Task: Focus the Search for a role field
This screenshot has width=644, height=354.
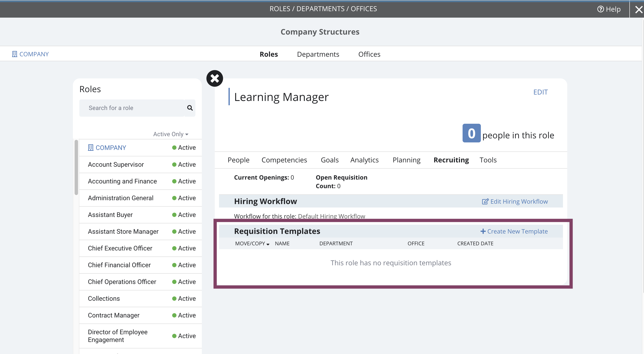Action: 132,108
